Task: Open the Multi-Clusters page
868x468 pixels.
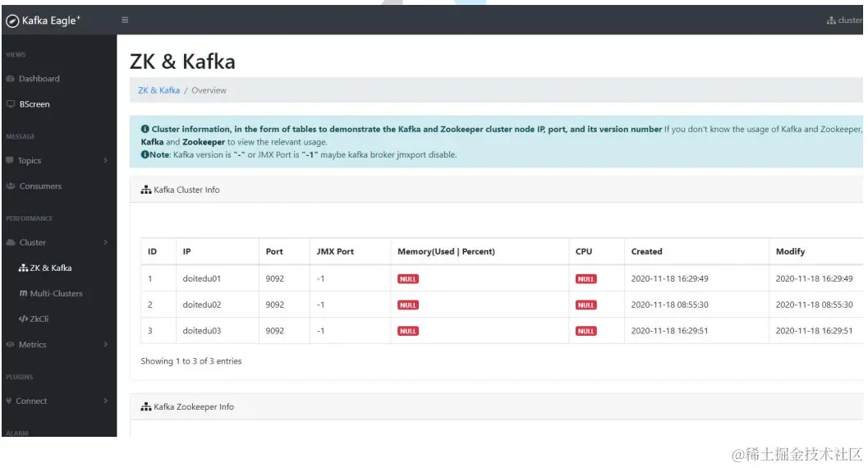Action: coord(56,293)
